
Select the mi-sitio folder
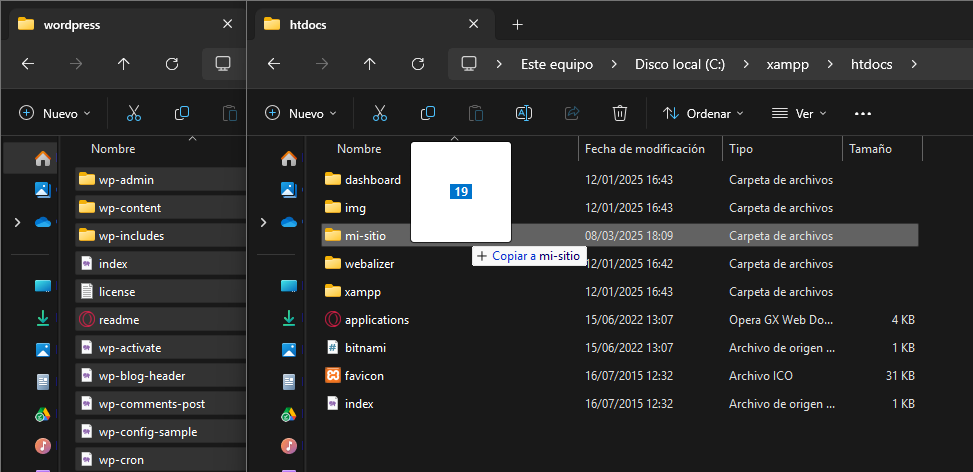pos(621,236)
